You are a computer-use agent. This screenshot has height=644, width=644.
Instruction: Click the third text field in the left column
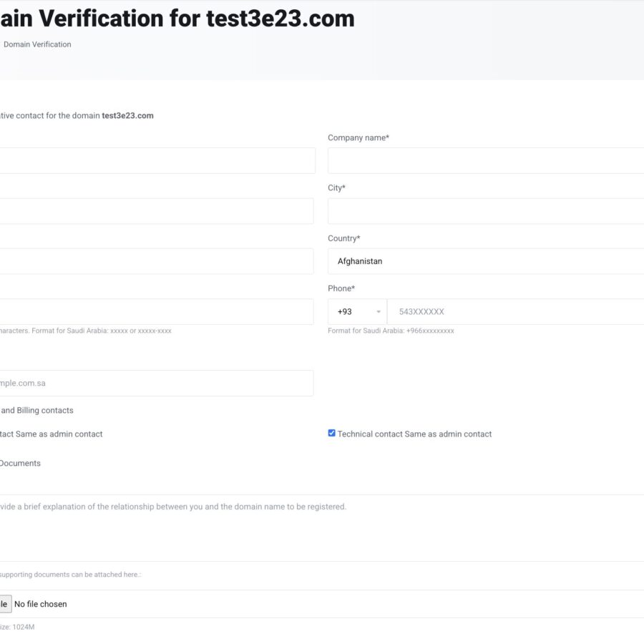click(157, 260)
